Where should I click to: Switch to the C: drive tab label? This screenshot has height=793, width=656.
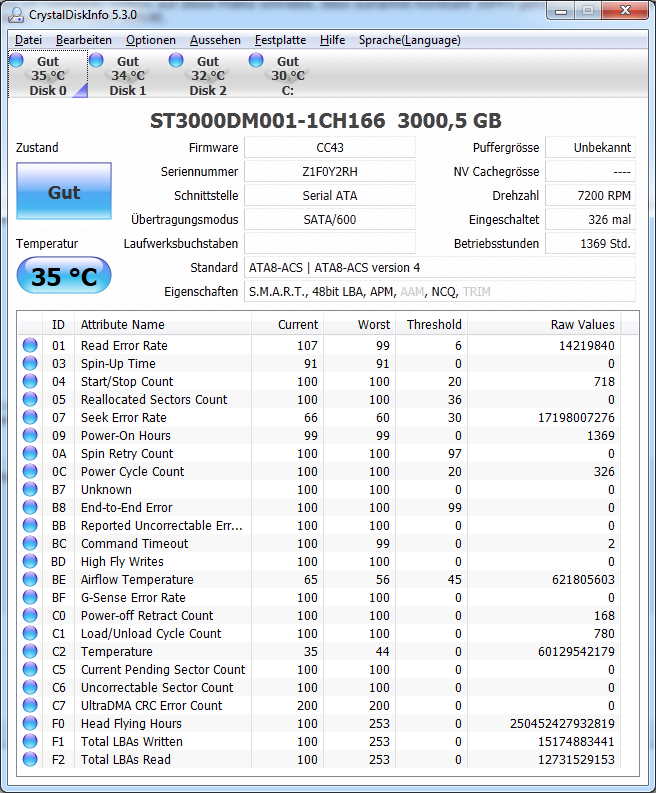pyautogui.click(x=288, y=91)
